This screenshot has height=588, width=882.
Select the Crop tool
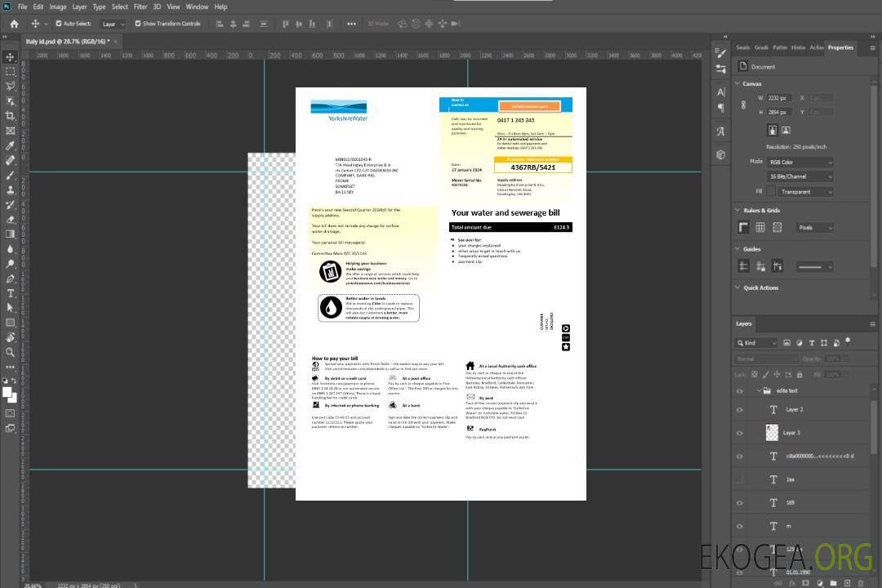(11, 116)
